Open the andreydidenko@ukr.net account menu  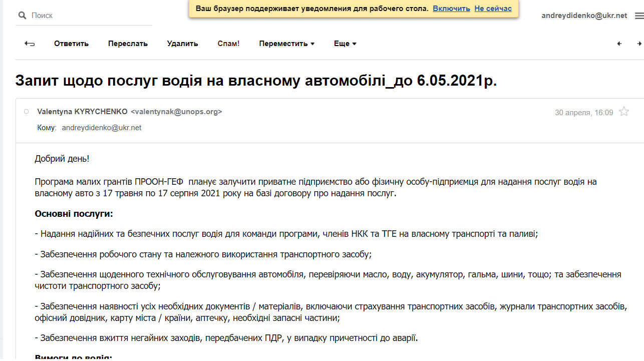584,16
